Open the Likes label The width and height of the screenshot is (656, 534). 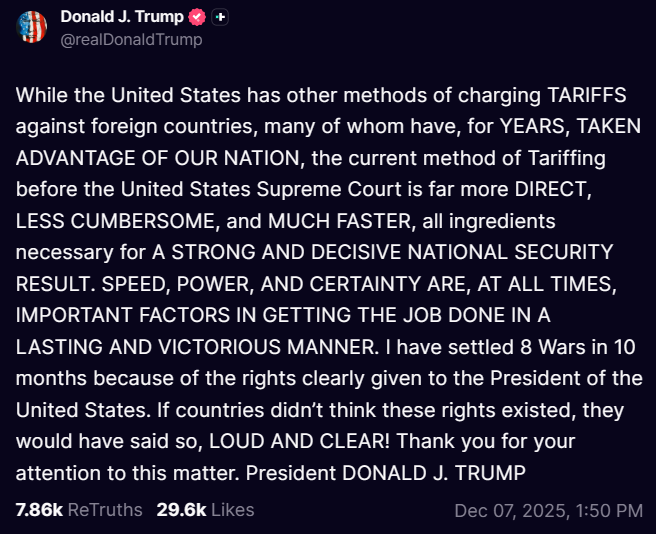coord(232,510)
